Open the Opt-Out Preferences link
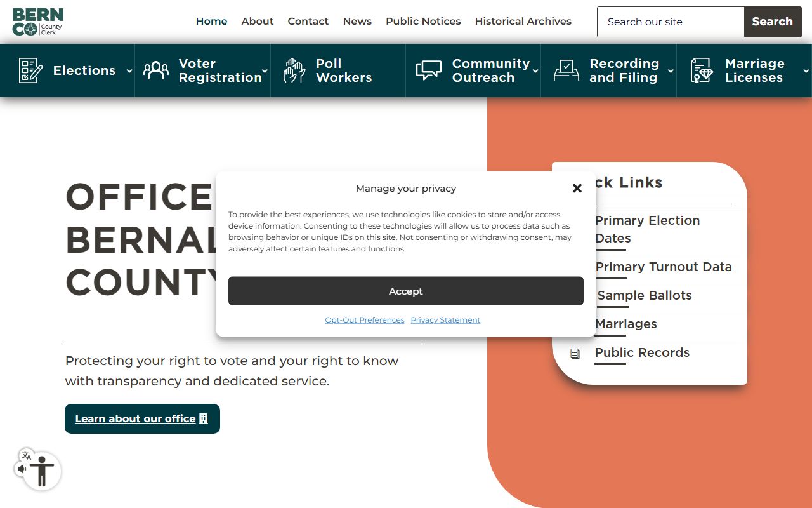 click(x=365, y=320)
